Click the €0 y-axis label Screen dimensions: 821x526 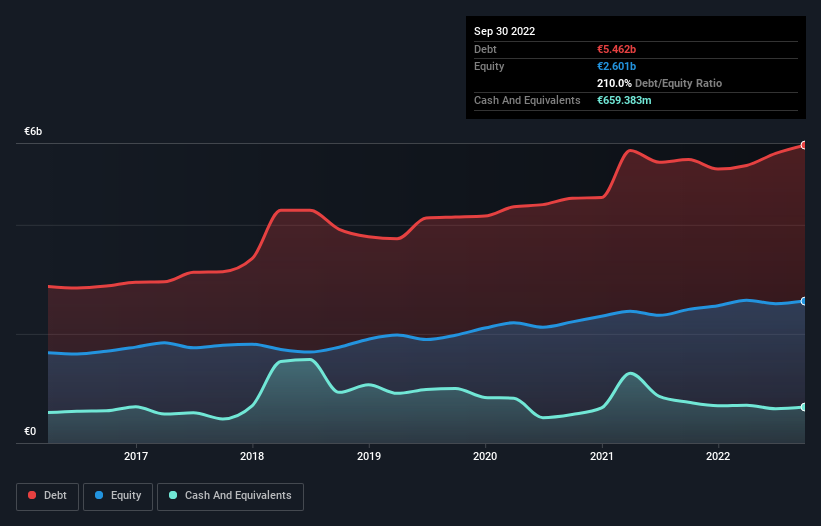[30, 431]
